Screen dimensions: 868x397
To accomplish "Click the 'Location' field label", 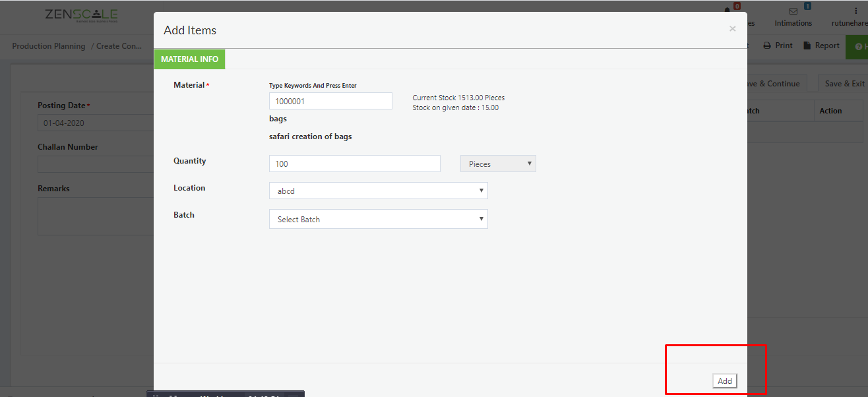I will [189, 188].
